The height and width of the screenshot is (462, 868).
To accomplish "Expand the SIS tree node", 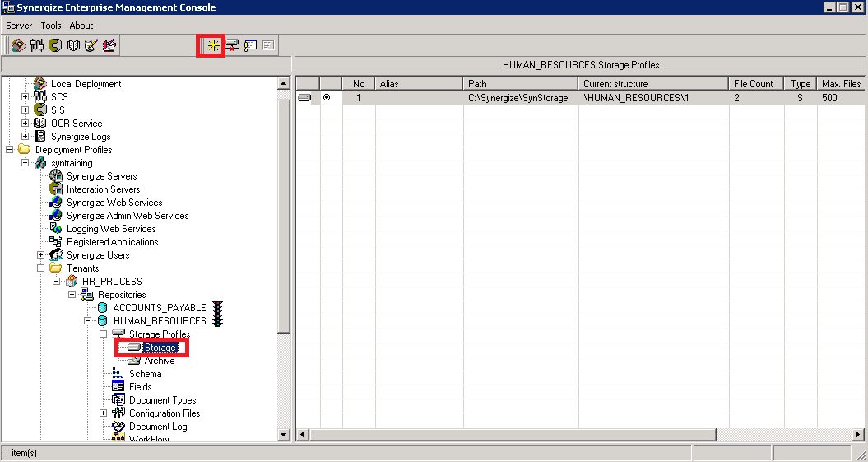I will pyautogui.click(x=25, y=110).
